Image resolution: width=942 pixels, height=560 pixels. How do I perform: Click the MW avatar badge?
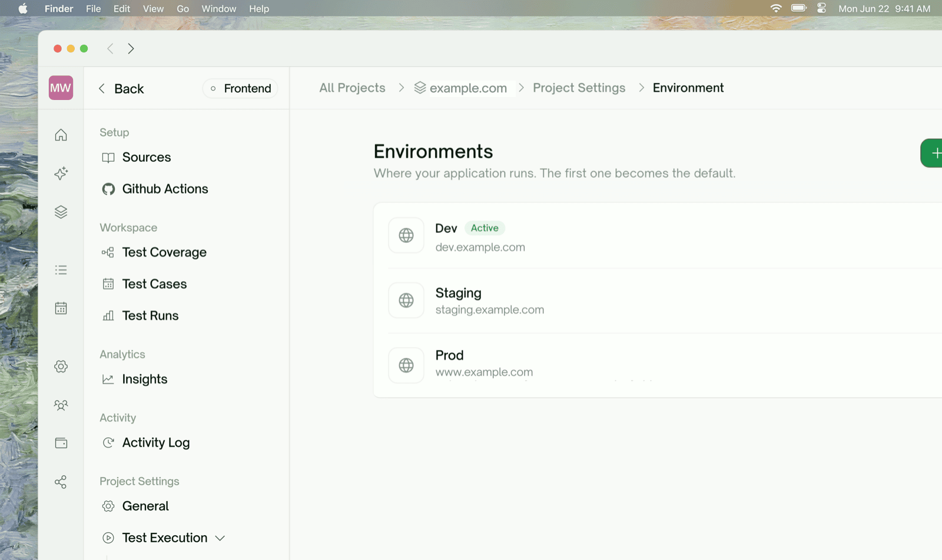[61, 88]
